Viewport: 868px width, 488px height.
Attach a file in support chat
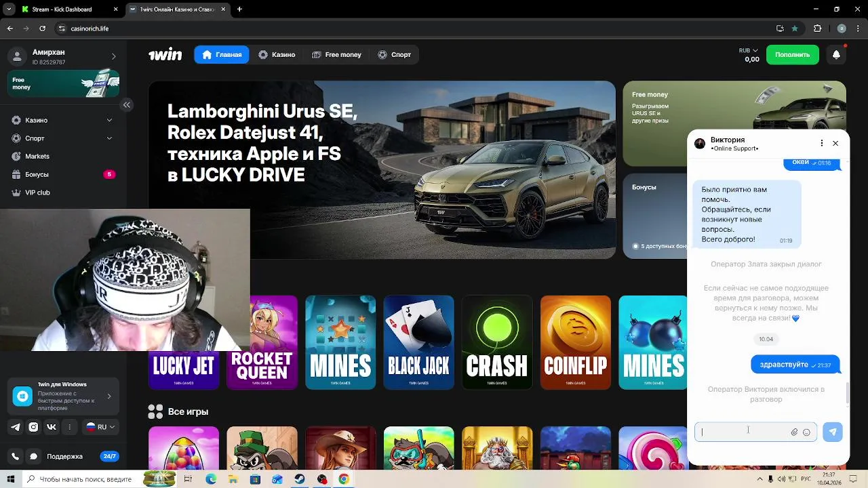tap(794, 432)
